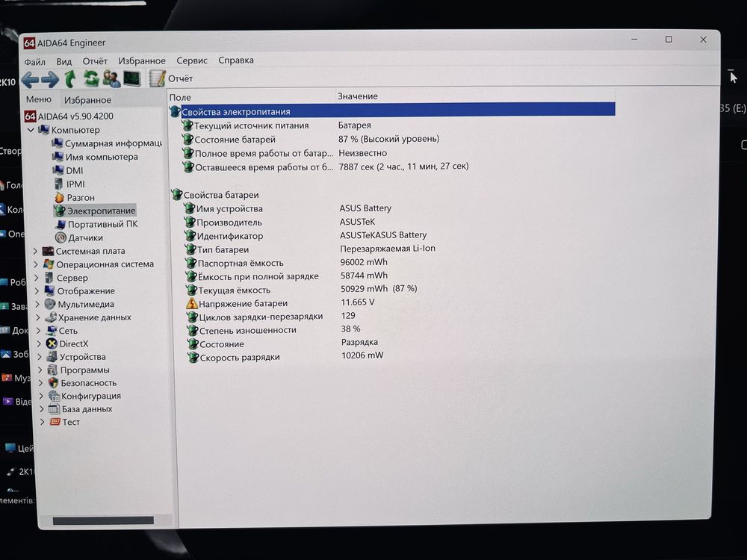Select Текущий источник питания row
The width and height of the screenshot is (747, 560).
pos(276,125)
